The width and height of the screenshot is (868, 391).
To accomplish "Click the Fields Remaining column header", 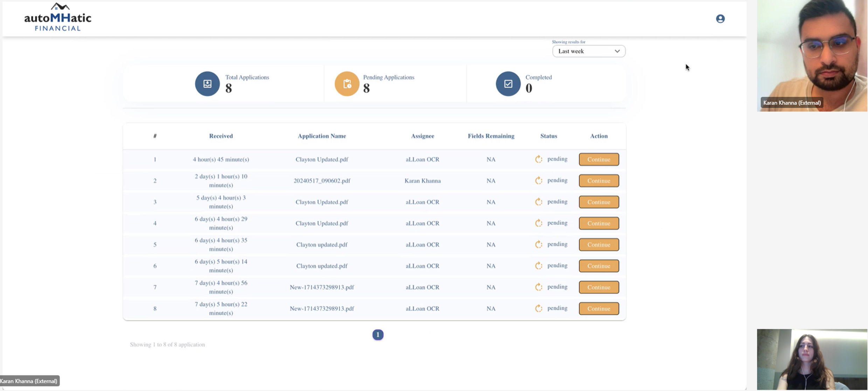I will (x=491, y=136).
